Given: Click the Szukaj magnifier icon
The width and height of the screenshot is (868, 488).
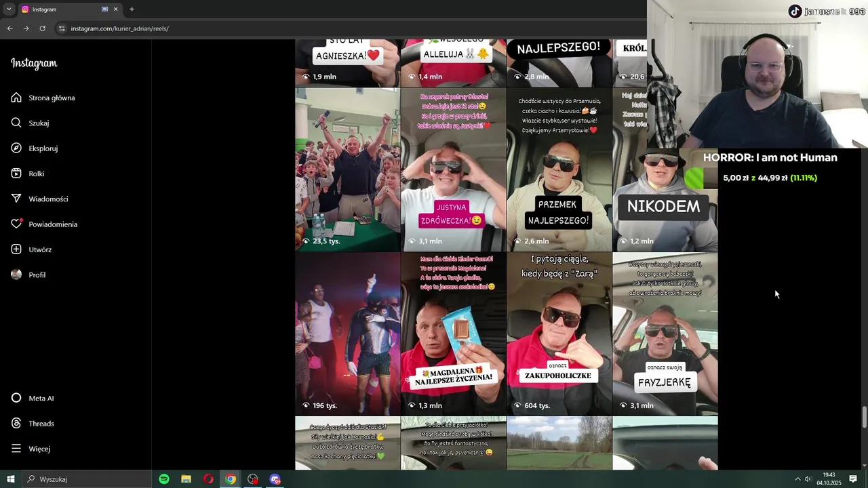Looking at the screenshot, I should pos(16,123).
